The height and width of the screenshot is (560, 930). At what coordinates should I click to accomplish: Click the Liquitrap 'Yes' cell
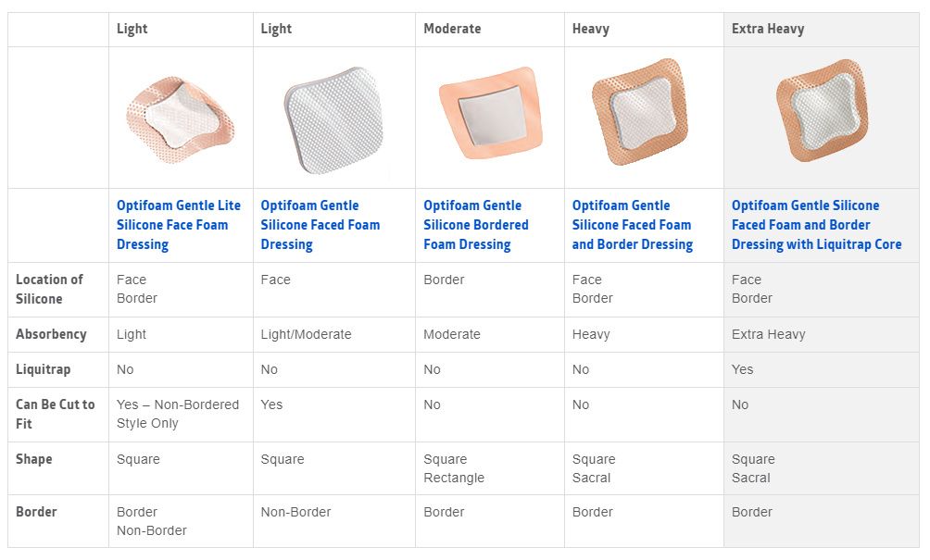pyautogui.click(x=742, y=369)
